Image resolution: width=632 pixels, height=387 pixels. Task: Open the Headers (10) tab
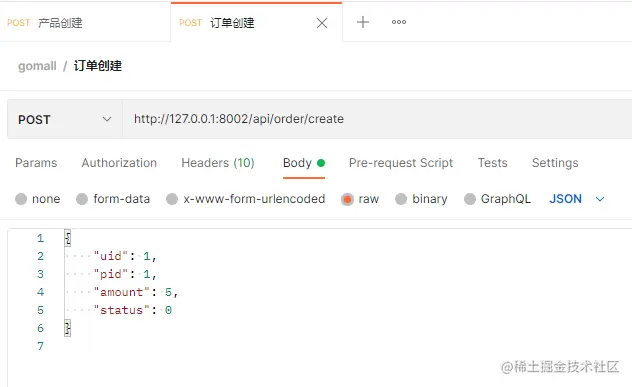[x=218, y=163]
